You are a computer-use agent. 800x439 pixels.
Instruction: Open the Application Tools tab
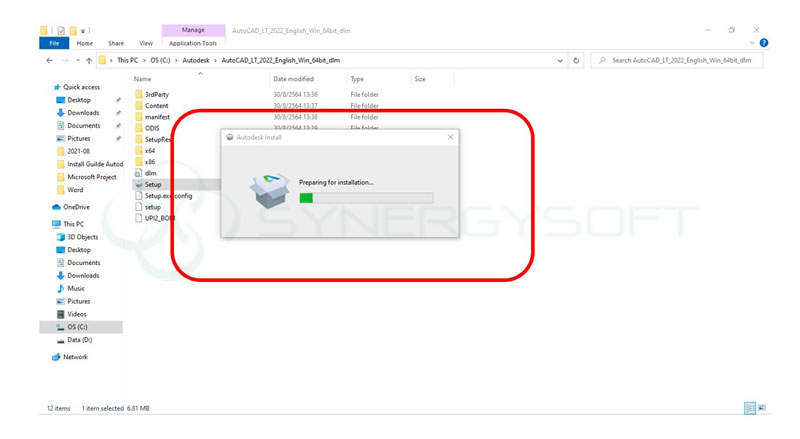pos(193,43)
